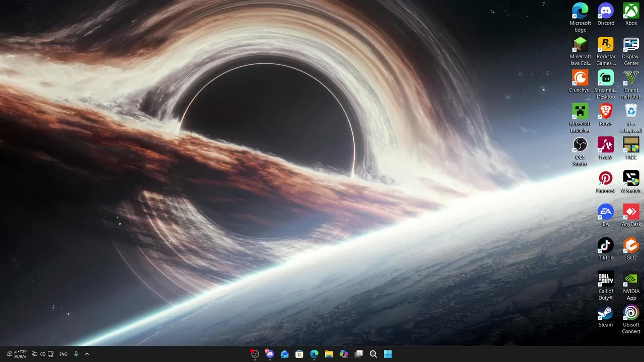
Task: Select the Minecraft Java Edition shortcut
Action: [580, 51]
